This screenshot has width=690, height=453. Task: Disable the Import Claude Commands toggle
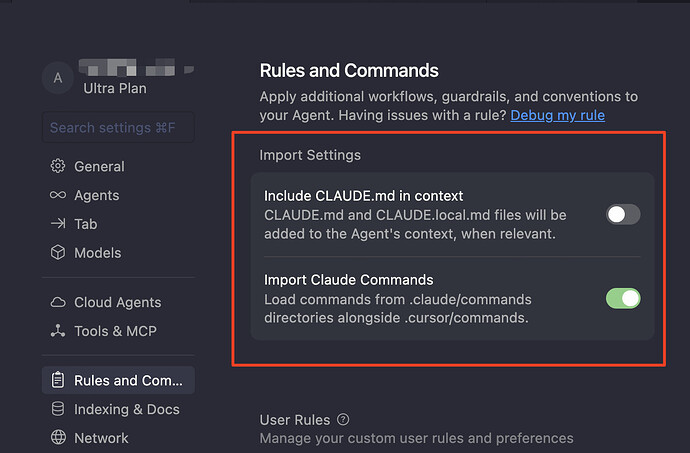[622, 298]
